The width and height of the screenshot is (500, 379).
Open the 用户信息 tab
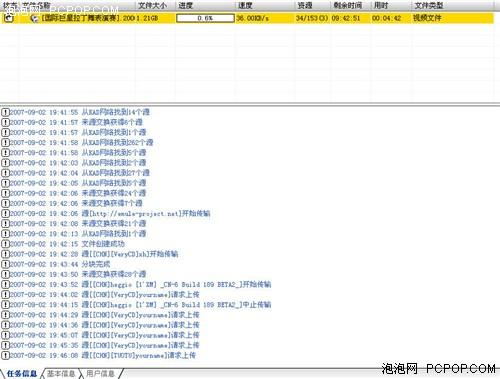(x=100, y=374)
